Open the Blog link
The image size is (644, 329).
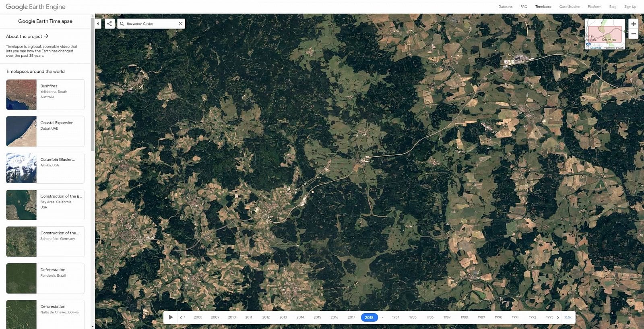613,7
